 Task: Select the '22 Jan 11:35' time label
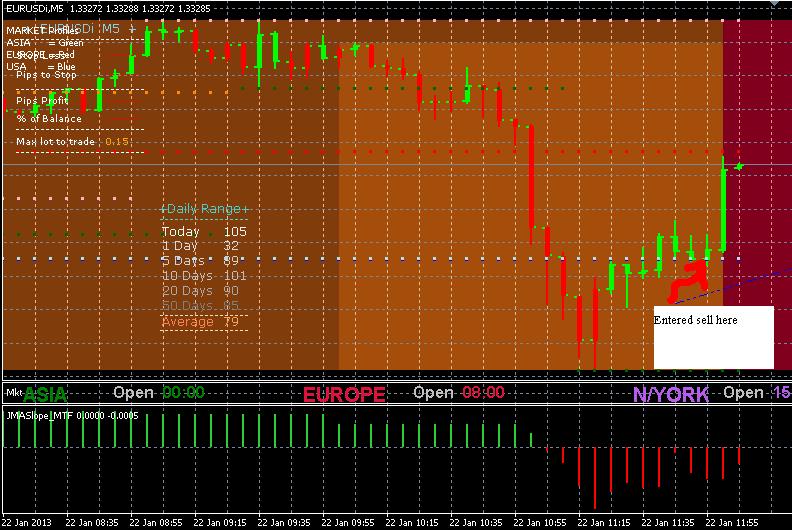668,522
